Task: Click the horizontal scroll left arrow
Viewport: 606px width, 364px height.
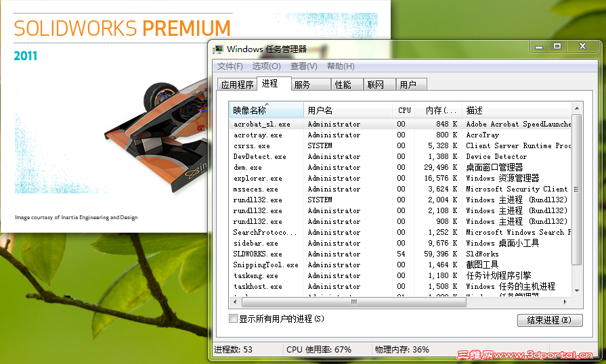Action: [235, 302]
